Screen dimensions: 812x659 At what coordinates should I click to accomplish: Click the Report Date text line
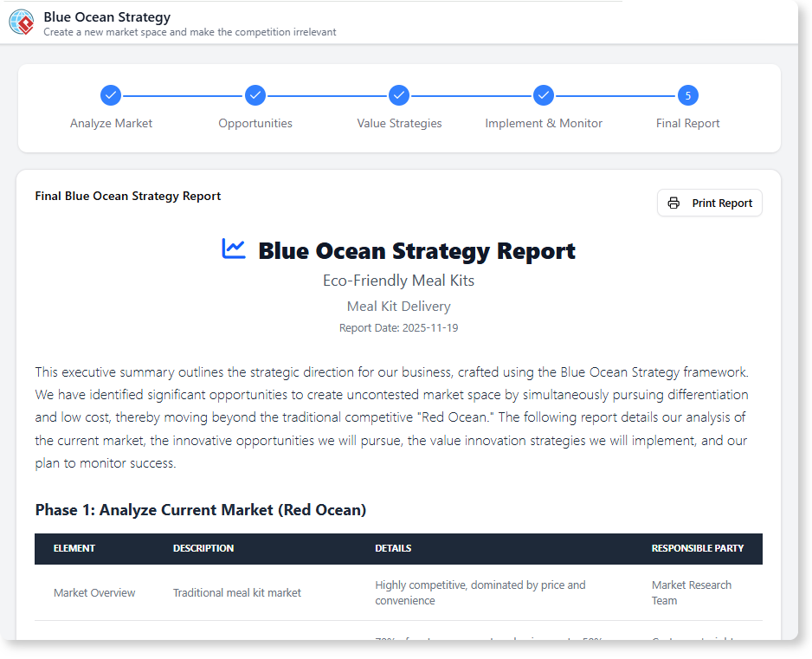[x=399, y=327]
